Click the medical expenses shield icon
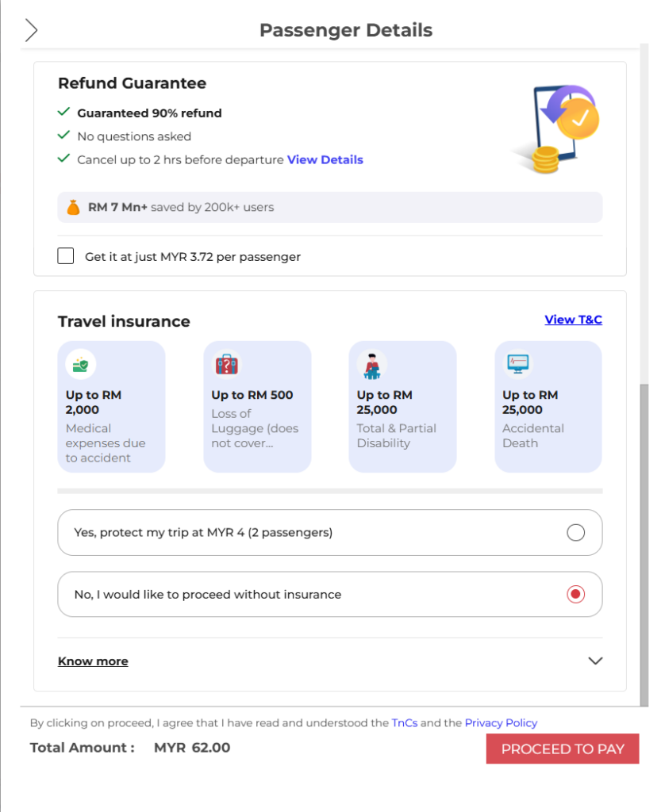 pos(81,364)
